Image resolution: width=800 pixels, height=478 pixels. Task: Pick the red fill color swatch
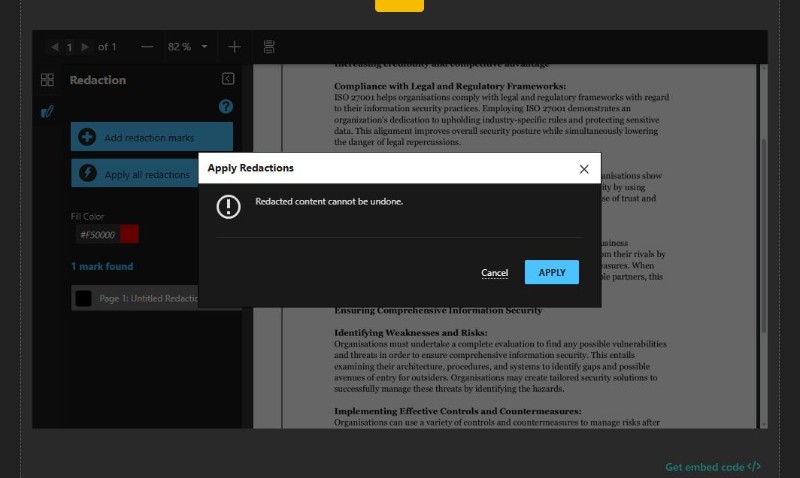click(x=129, y=235)
